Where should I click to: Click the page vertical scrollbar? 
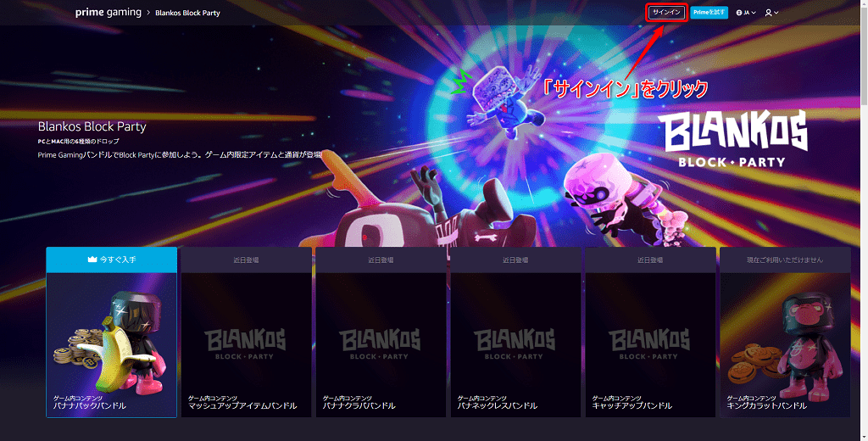point(864,220)
